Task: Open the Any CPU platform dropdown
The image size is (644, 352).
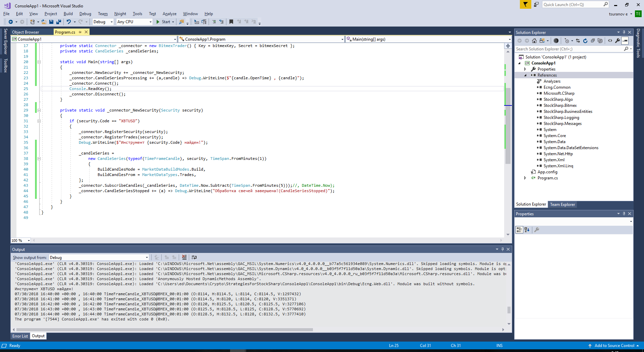Action: point(134,22)
